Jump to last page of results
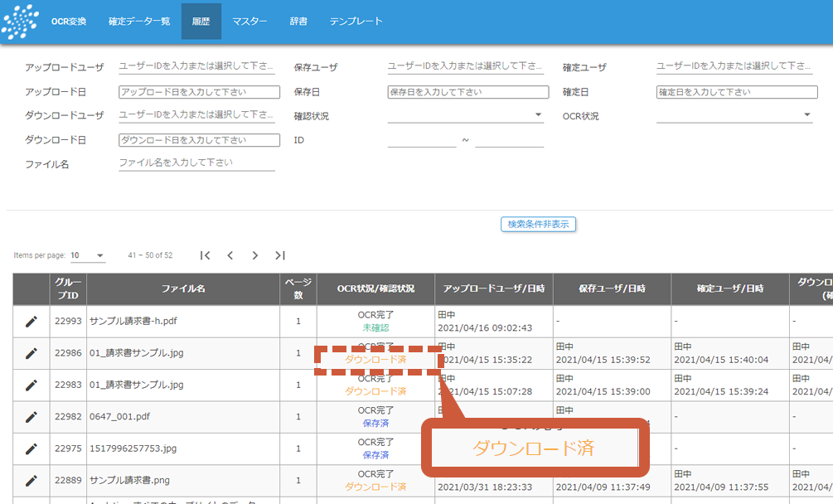833x504 pixels. 280,255
